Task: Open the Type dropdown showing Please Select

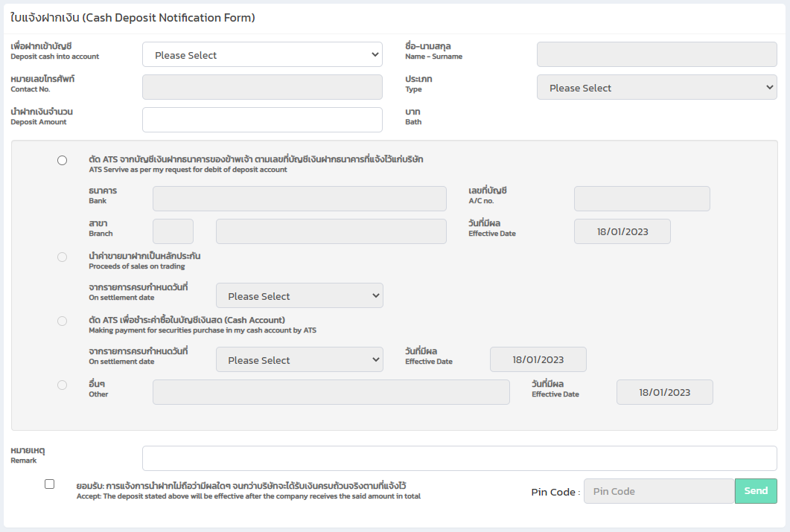Action: (x=657, y=87)
